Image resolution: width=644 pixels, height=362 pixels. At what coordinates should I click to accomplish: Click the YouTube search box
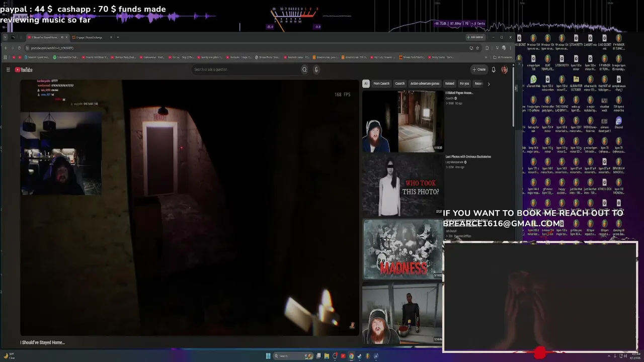[246, 70]
